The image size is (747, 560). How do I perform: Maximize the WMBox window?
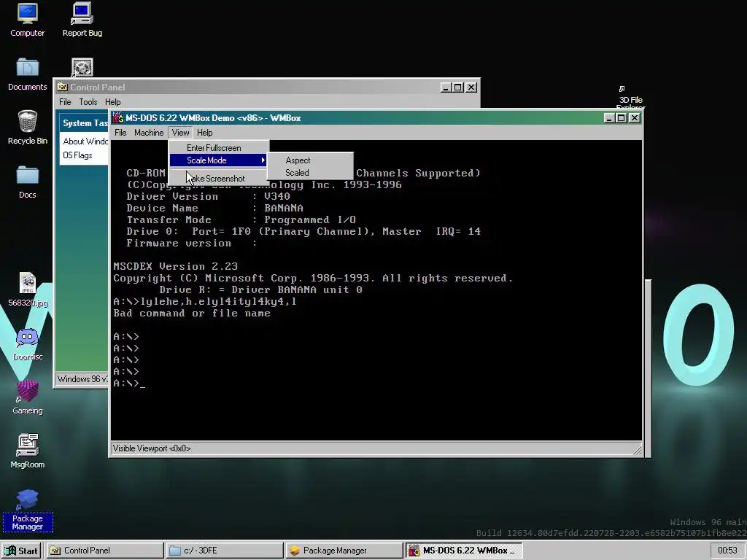pos(622,117)
